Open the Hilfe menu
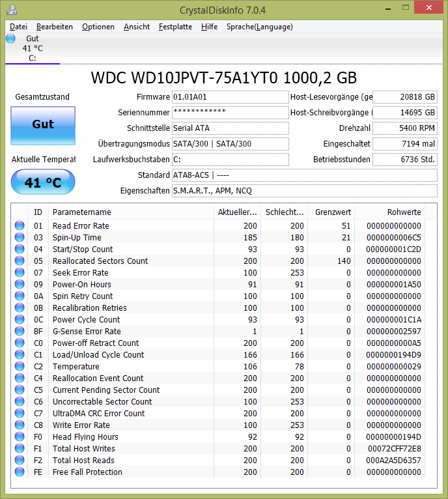448x499 pixels. tap(209, 27)
